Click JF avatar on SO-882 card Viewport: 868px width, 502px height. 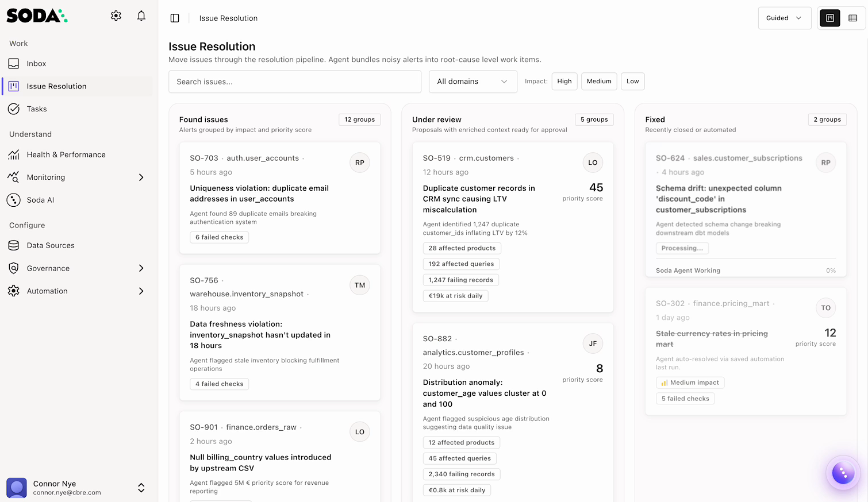[x=593, y=343]
